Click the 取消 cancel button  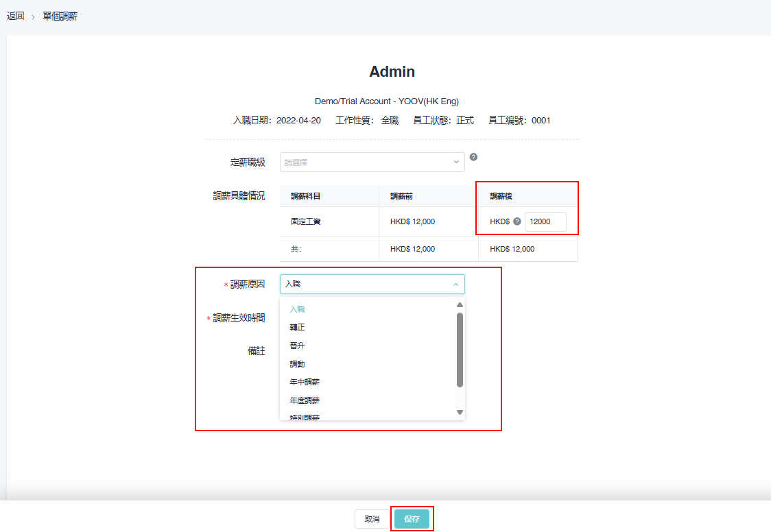click(x=372, y=519)
